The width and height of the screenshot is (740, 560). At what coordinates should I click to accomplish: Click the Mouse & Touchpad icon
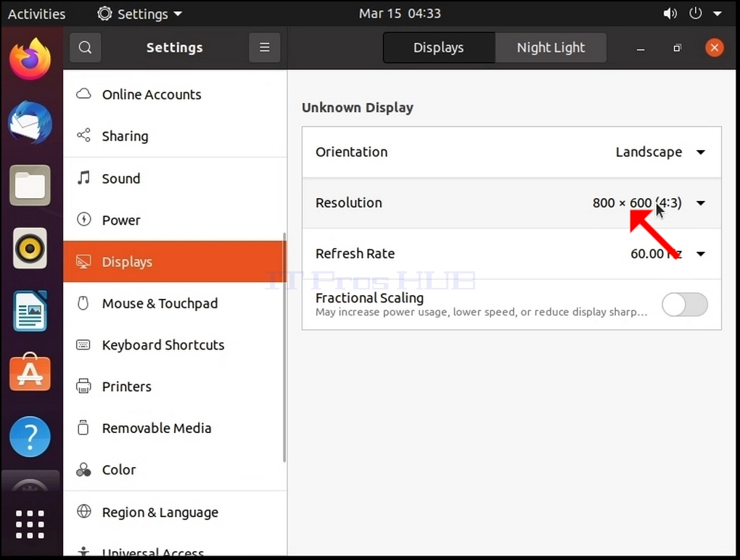coord(83,303)
